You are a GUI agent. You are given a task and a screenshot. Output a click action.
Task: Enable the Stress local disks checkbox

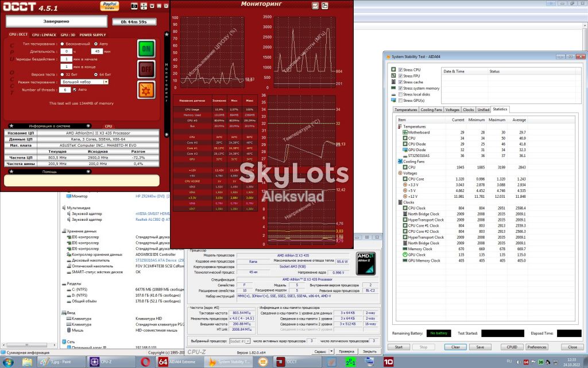[x=400, y=94]
